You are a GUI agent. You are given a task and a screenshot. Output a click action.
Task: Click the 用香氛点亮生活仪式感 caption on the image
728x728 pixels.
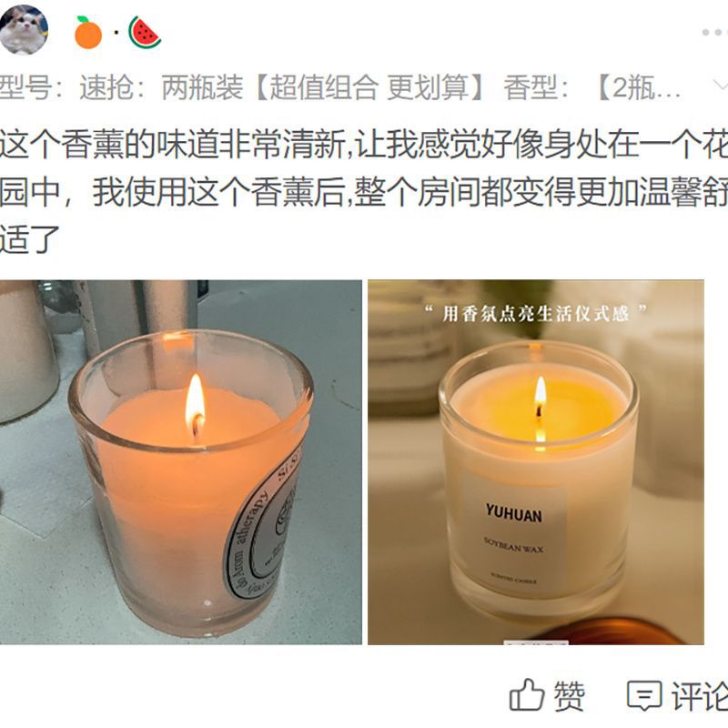click(536, 313)
